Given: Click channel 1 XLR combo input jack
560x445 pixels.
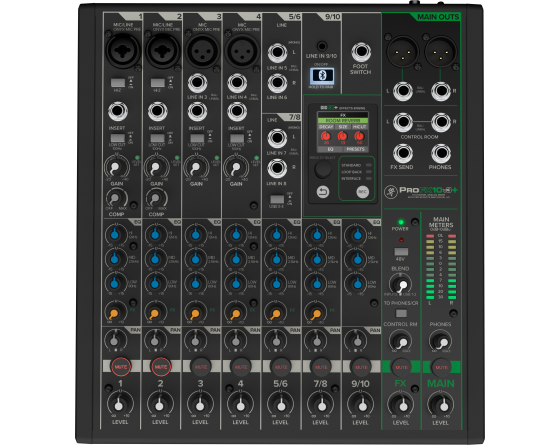Looking at the screenshot, I should pos(122,51).
